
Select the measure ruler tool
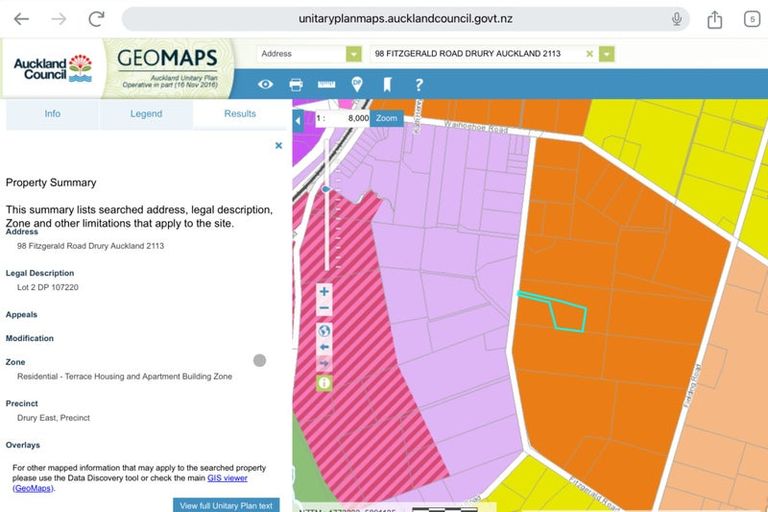click(326, 85)
